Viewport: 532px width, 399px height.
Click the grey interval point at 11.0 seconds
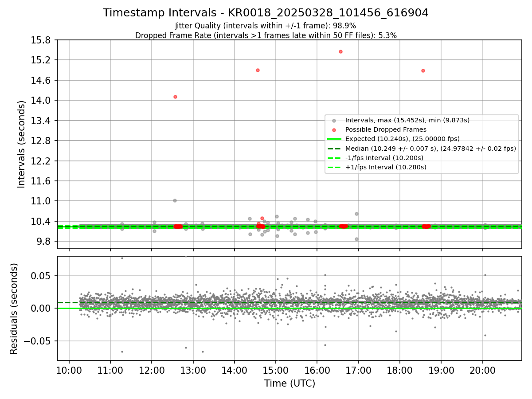[175, 200]
